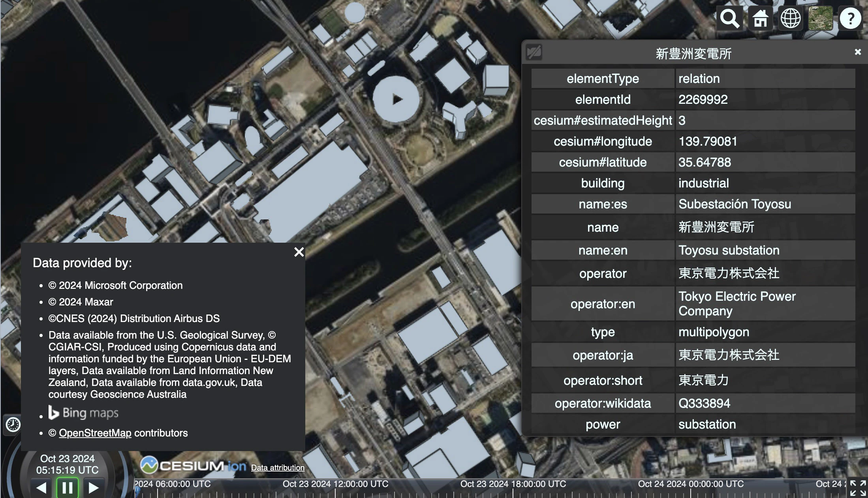
Task: Click the clock icon on animation widget
Action: click(x=13, y=425)
